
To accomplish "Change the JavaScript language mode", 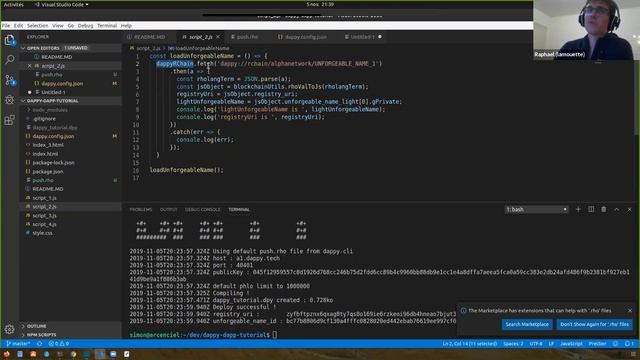I will tap(571, 344).
